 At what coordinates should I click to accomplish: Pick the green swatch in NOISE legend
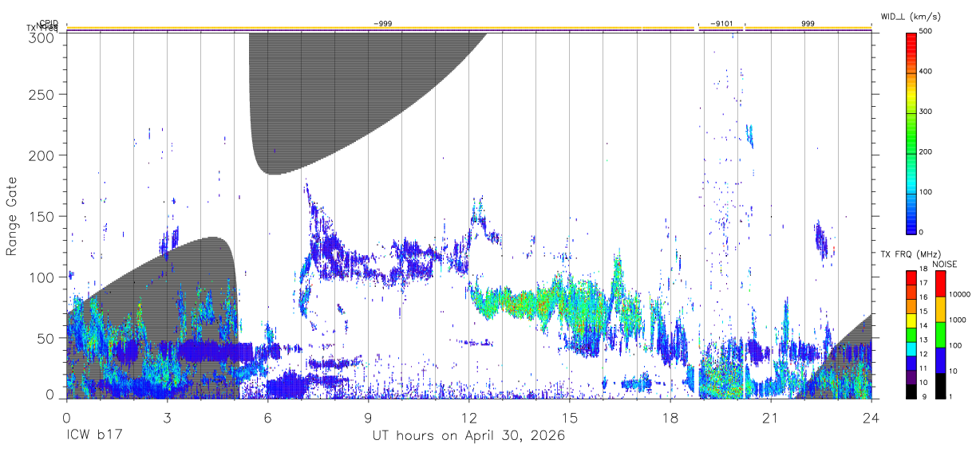click(940, 334)
